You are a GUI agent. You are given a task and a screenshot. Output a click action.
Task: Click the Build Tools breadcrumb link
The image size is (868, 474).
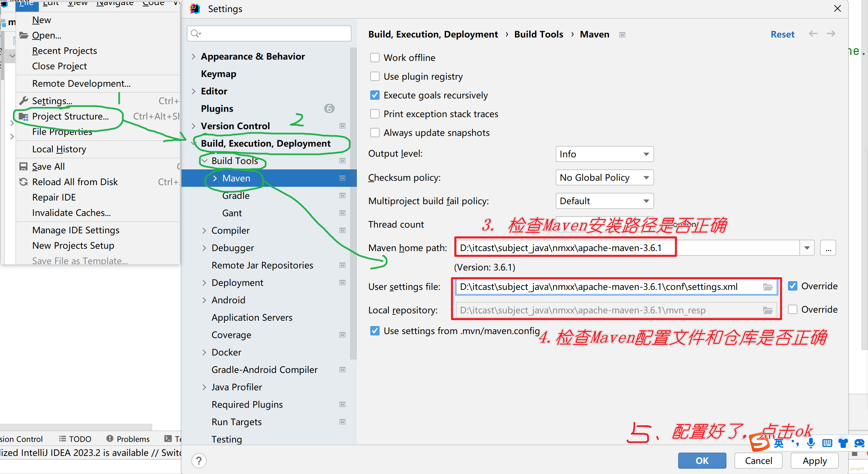point(539,34)
